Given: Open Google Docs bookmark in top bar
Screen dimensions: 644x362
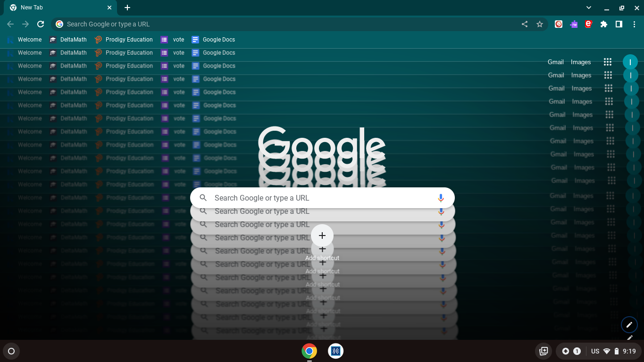Looking at the screenshot, I should pyautogui.click(x=213, y=40).
